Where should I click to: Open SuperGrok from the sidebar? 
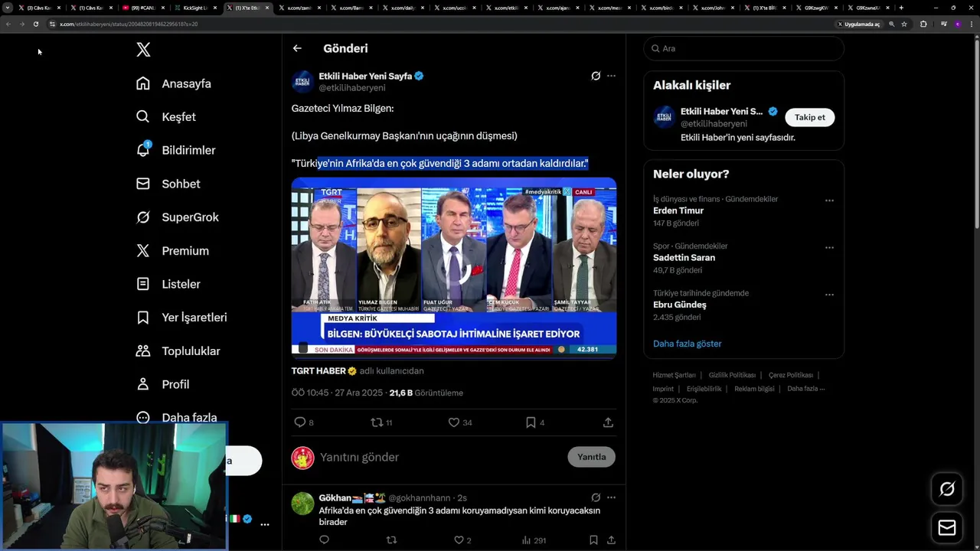click(x=178, y=217)
